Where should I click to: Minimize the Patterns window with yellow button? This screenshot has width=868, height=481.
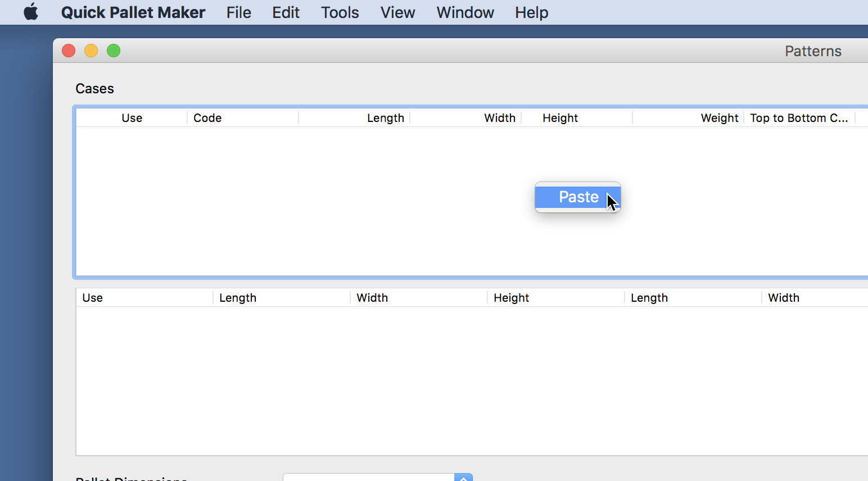pyautogui.click(x=91, y=51)
